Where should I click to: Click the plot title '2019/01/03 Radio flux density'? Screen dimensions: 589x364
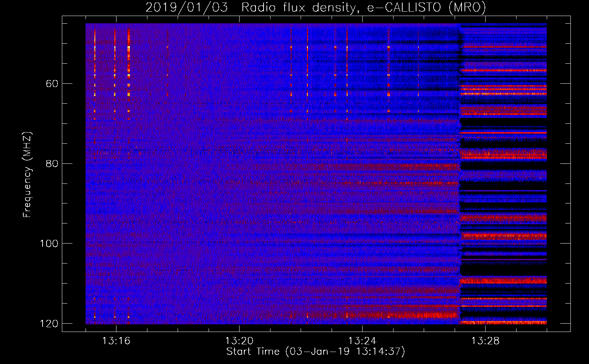click(x=316, y=7)
